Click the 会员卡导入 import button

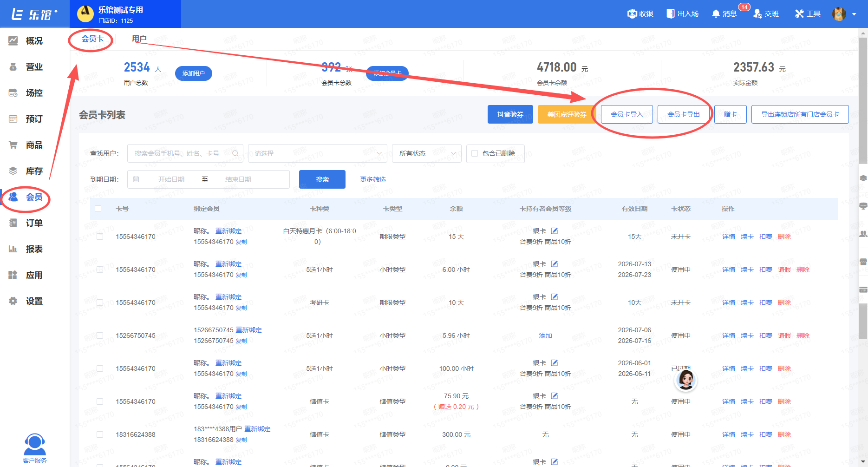(627, 114)
